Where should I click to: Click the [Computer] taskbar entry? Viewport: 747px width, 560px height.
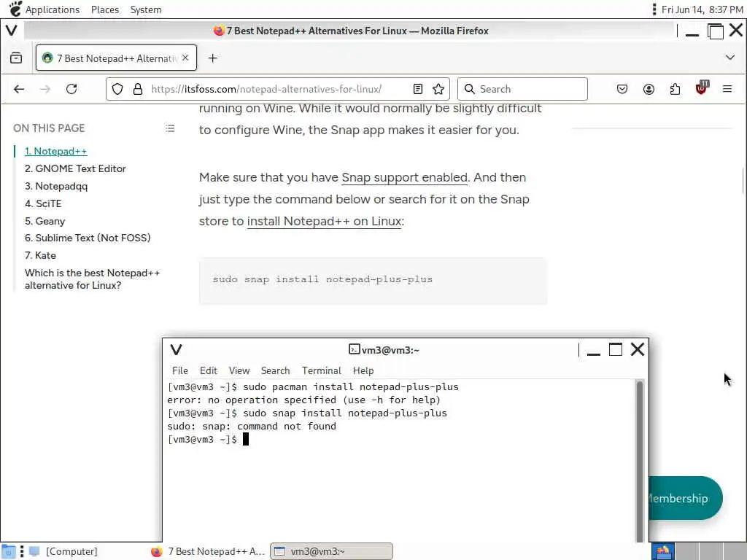pos(63,551)
